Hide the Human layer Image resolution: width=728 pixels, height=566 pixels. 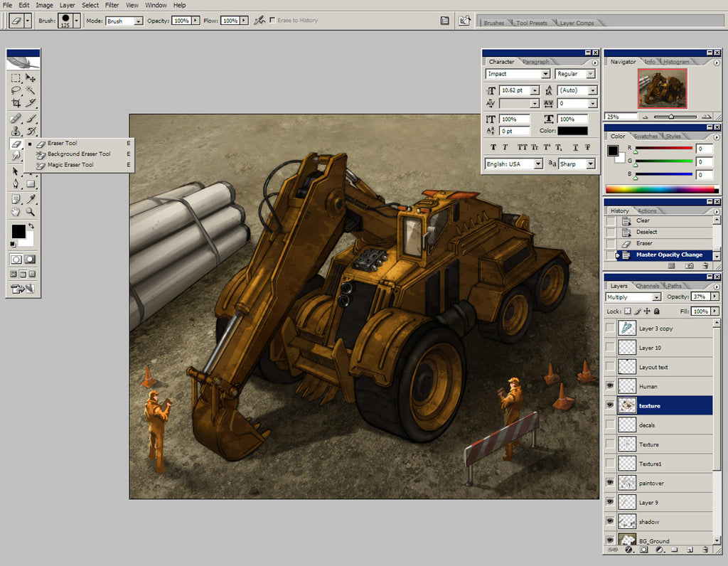(610, 385)
